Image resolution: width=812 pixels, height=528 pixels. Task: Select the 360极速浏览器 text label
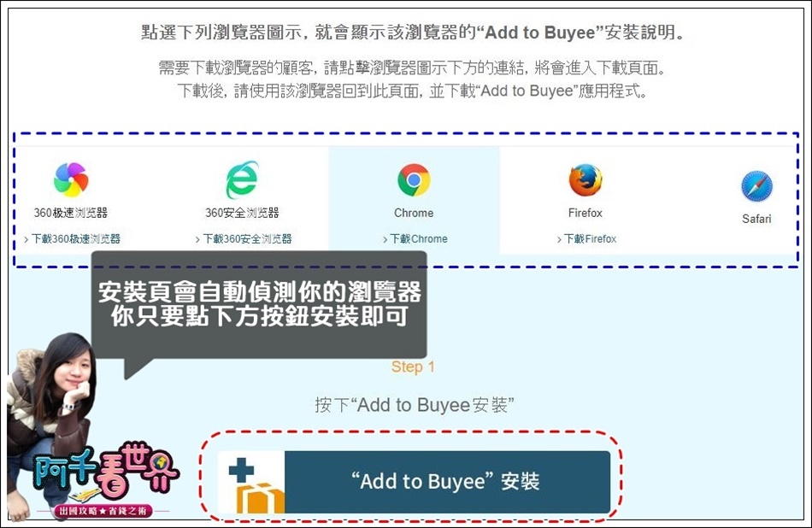pos(71,213)
